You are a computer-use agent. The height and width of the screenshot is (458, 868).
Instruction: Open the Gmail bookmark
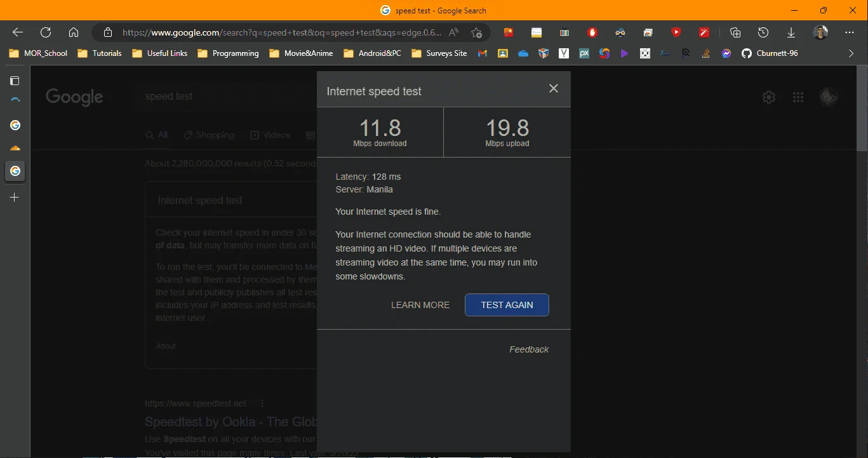click(x=483, y=53)
